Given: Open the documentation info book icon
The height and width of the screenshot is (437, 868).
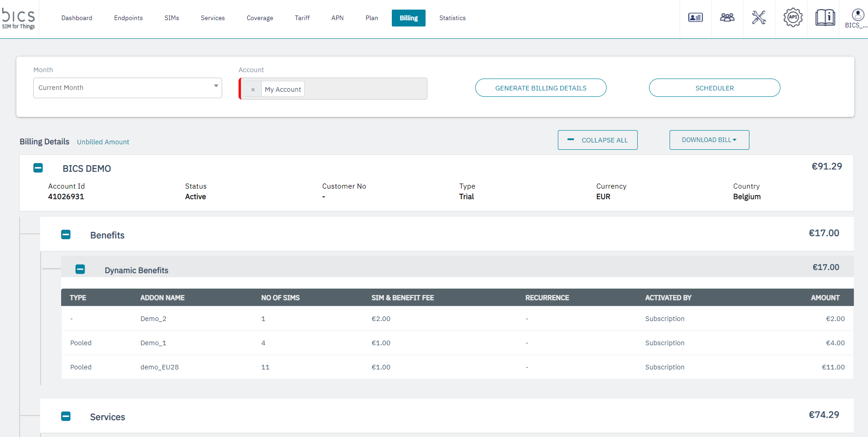Looking at the screenshot, I should click(x=825, y=17).
